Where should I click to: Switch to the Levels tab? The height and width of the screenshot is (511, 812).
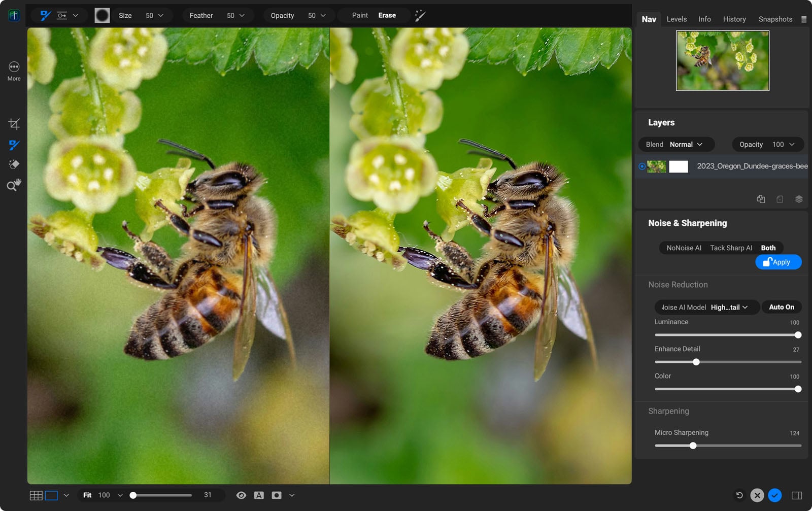(676, 19)
